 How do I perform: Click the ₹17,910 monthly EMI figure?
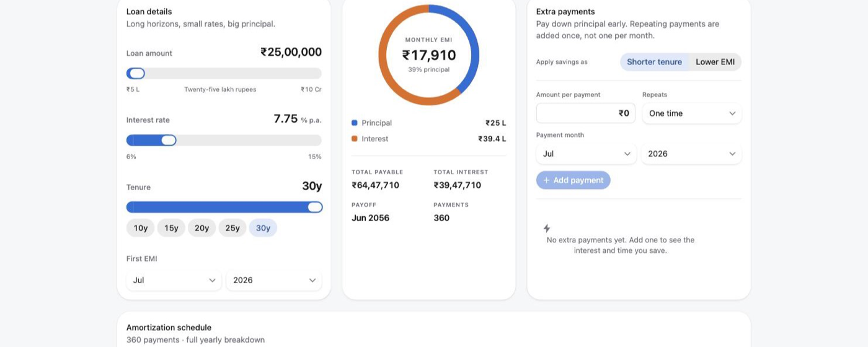click(x=429, y=55)
